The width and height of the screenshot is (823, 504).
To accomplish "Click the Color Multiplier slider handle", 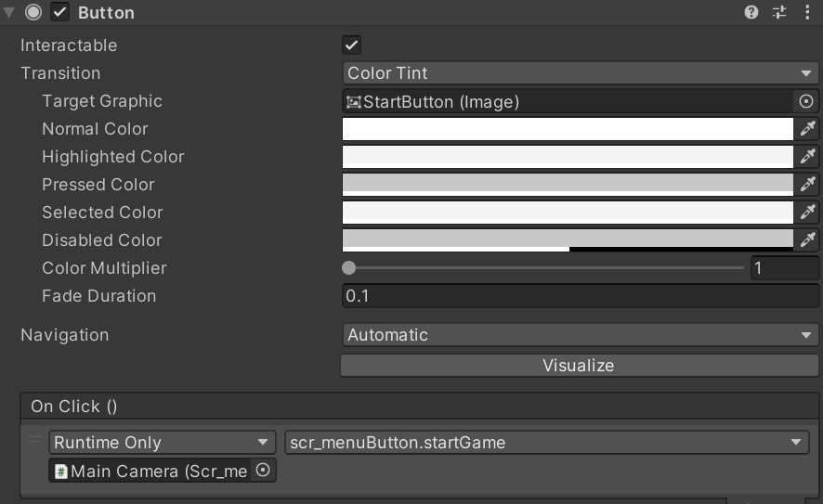I will pyautogui.click(x=348, y=268).
